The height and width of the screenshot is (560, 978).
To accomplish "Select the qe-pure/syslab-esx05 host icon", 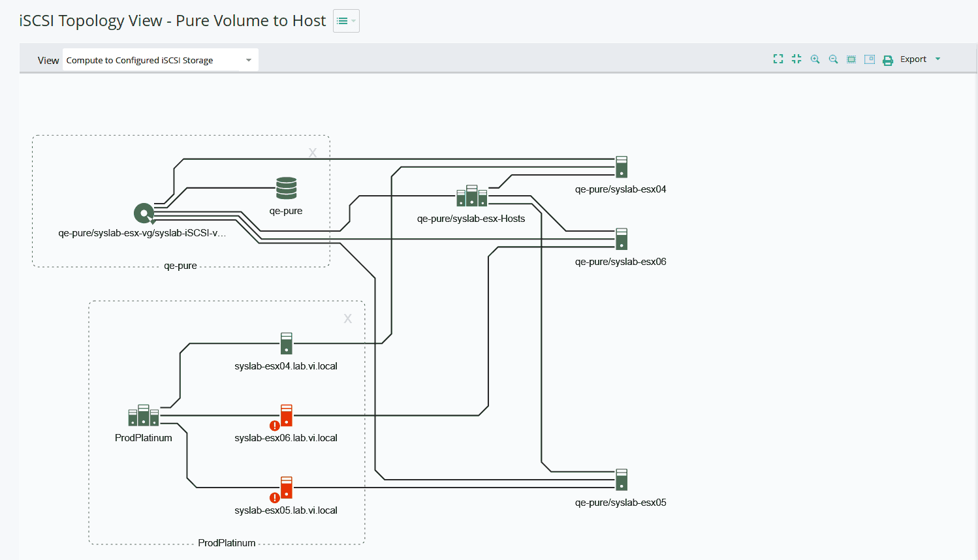I will 622,480.
